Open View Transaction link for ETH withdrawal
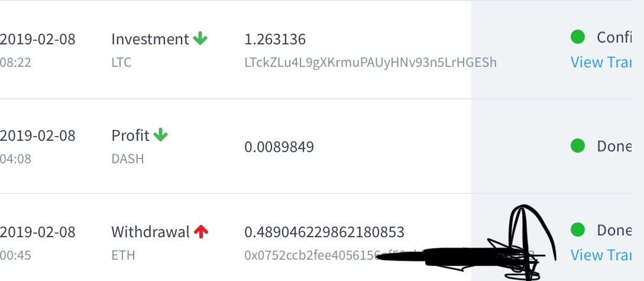Screen dimensions: 644x281 600,255
